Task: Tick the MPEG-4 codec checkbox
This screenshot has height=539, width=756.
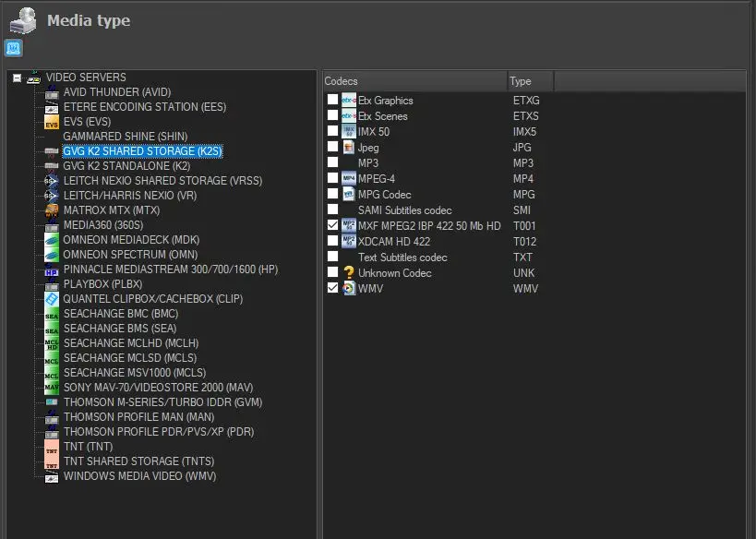Action: click(332, 178)
